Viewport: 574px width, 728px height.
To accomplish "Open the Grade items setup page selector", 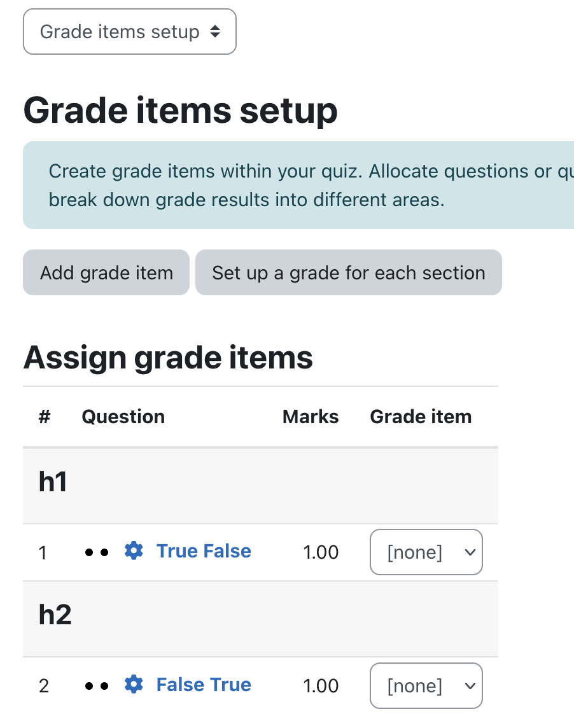I will (130, 32).
